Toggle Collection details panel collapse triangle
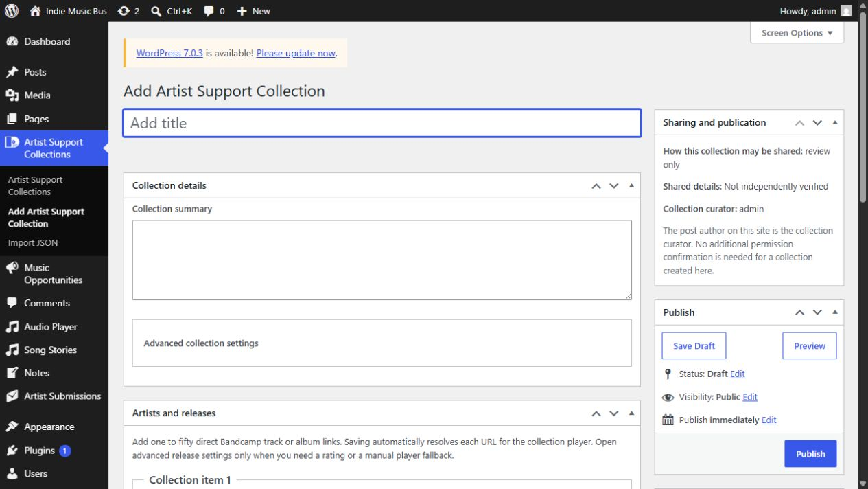This screenshot has width=868, height=489. click(x=632, y=185)
